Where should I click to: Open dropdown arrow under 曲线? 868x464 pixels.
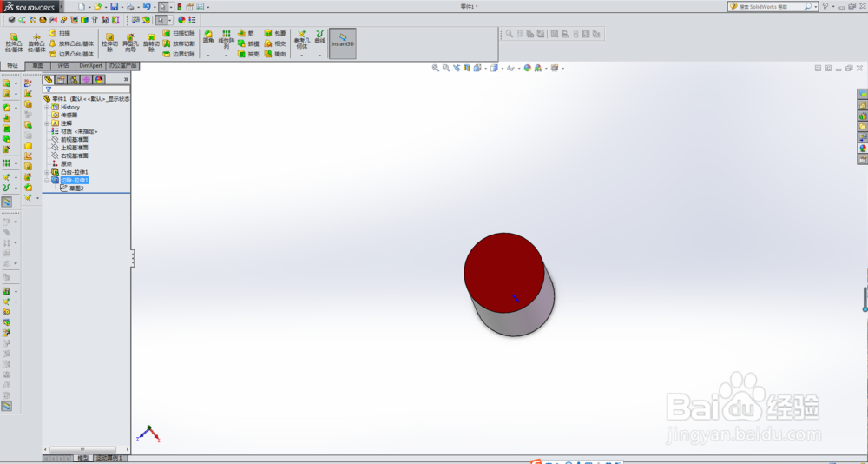pos(320,56)
